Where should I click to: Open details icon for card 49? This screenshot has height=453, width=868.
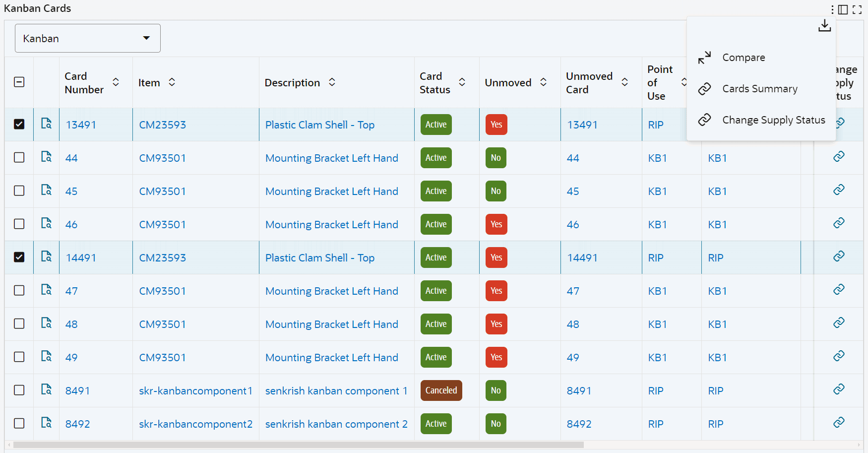(46, 356)
